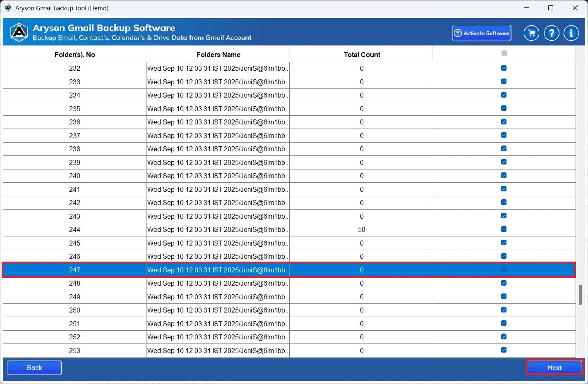
Task: Click total count cell of row 233
Action: tap(362, 82)
